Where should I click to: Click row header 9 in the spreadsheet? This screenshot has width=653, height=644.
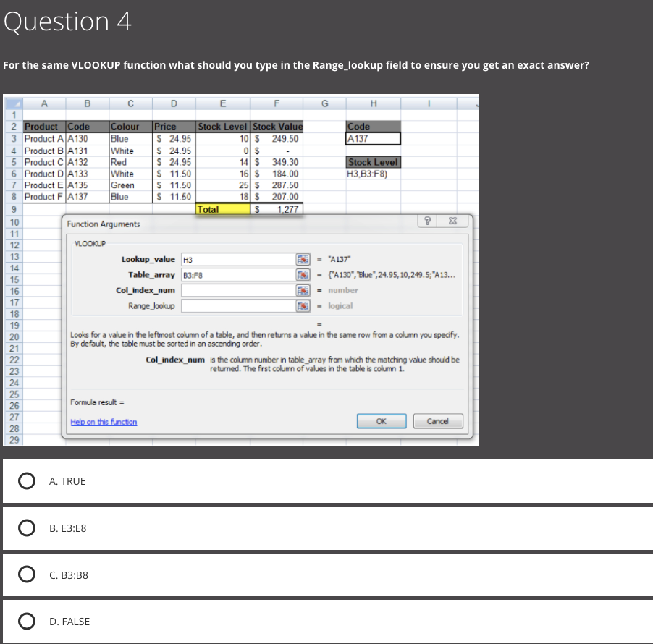click(x=14, y=208)
